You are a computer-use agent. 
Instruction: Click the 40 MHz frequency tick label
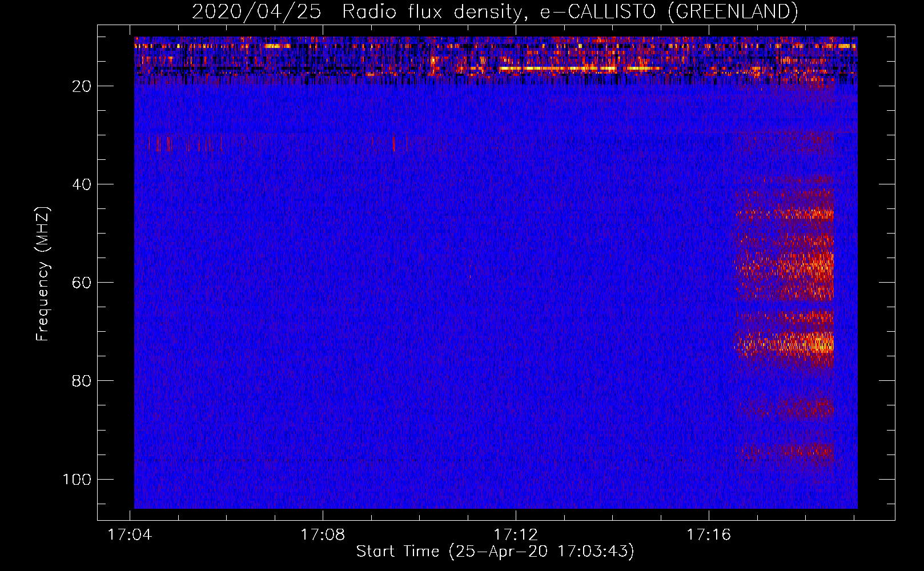coord(82,184)
